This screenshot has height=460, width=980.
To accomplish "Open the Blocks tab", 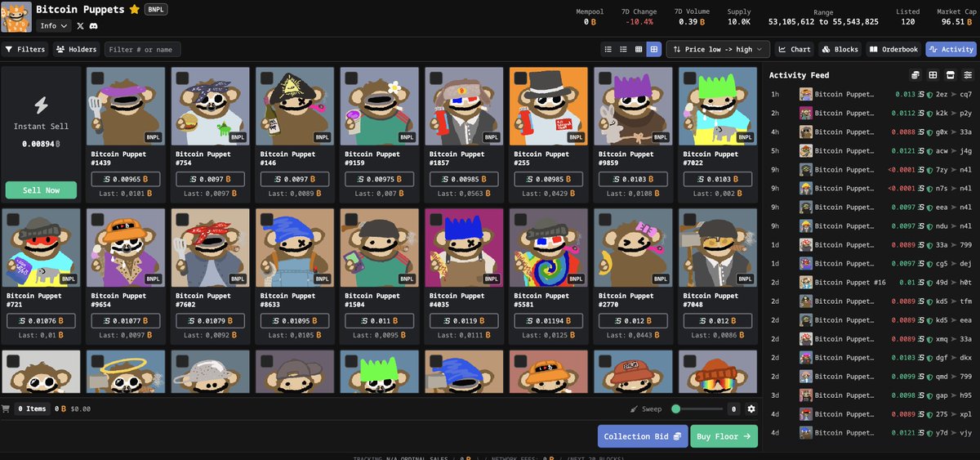I will (x=840, y=49).
